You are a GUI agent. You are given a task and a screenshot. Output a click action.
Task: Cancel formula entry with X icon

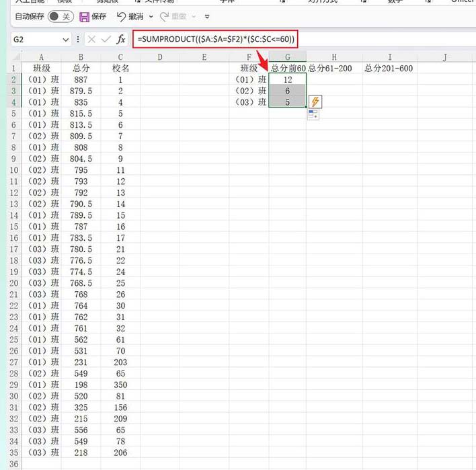91,40
